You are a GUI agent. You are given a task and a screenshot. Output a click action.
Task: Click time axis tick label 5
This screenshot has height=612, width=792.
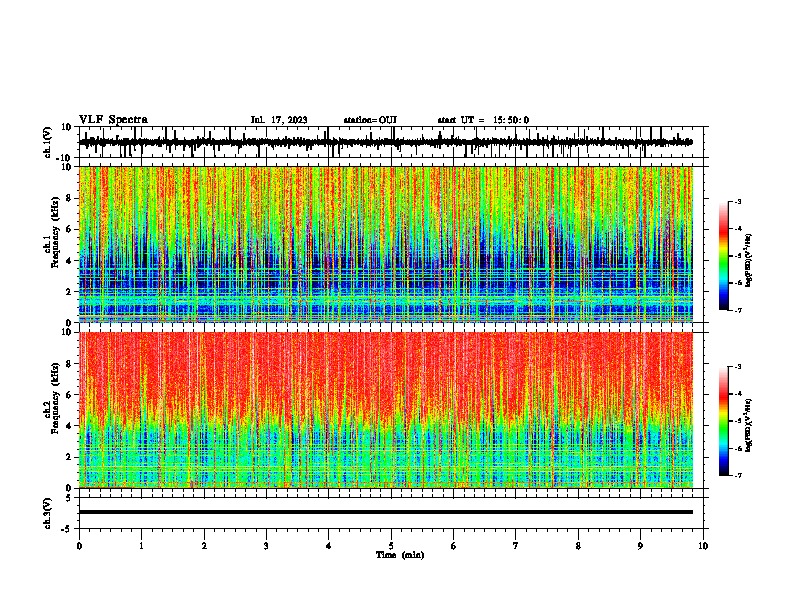pos(391,545)
